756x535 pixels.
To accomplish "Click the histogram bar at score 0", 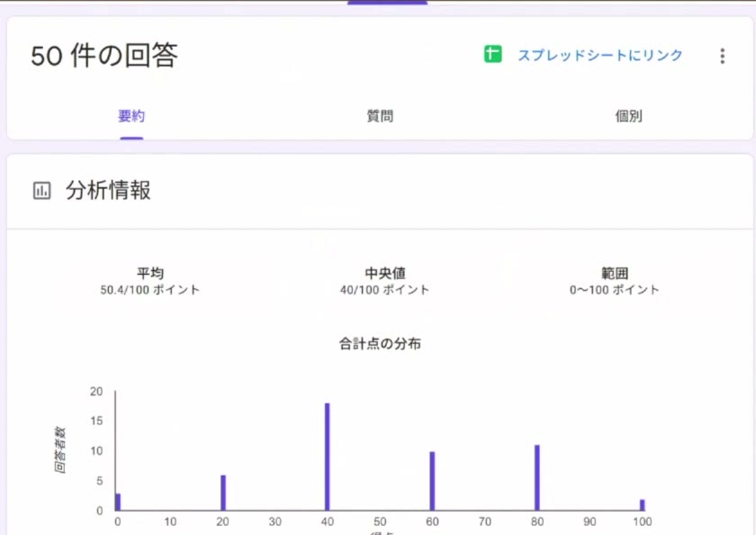I will pyautogui.click(x=118, y=503).
